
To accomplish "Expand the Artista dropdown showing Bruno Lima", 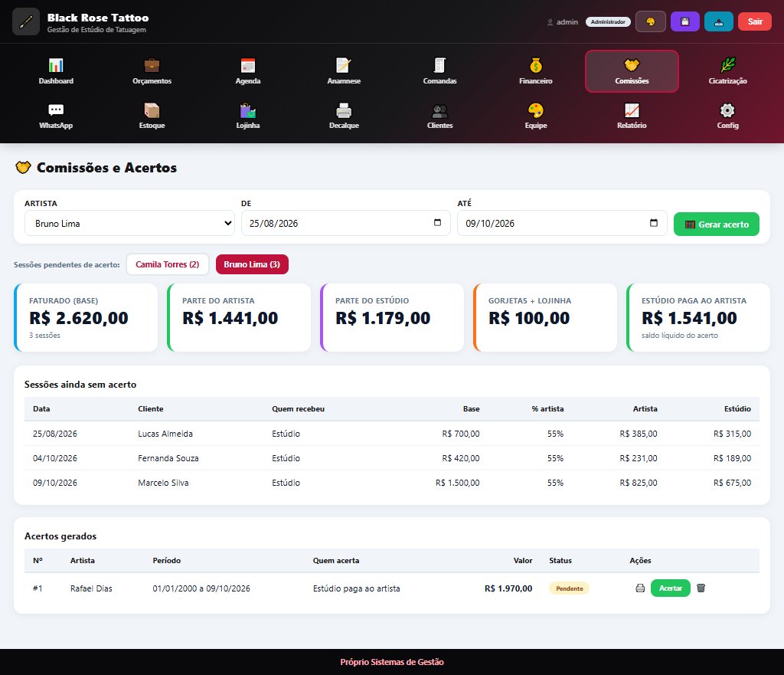I will click(129, 223).
